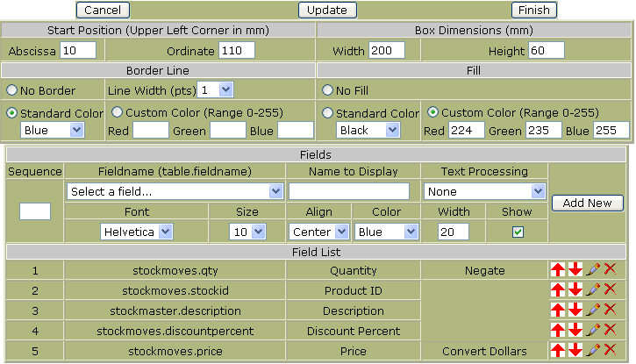Open the 'Select a field...' dropdown

pyautogui.click(x=175, y=191)
